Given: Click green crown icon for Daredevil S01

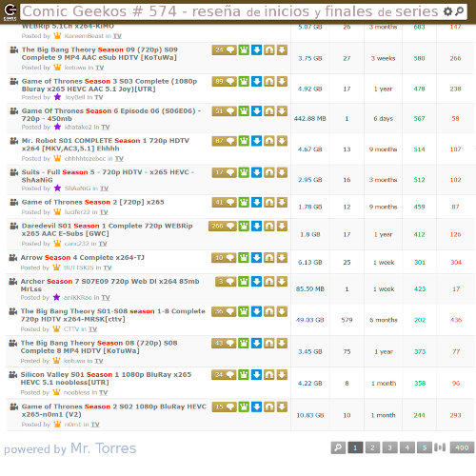Looking at the screenshot, I should pos(244,226).
